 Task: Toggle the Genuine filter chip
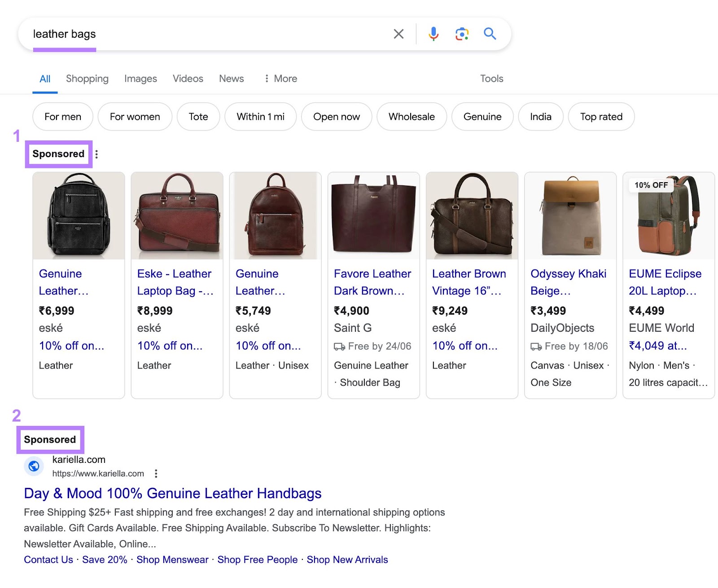[x=482, y=117]
